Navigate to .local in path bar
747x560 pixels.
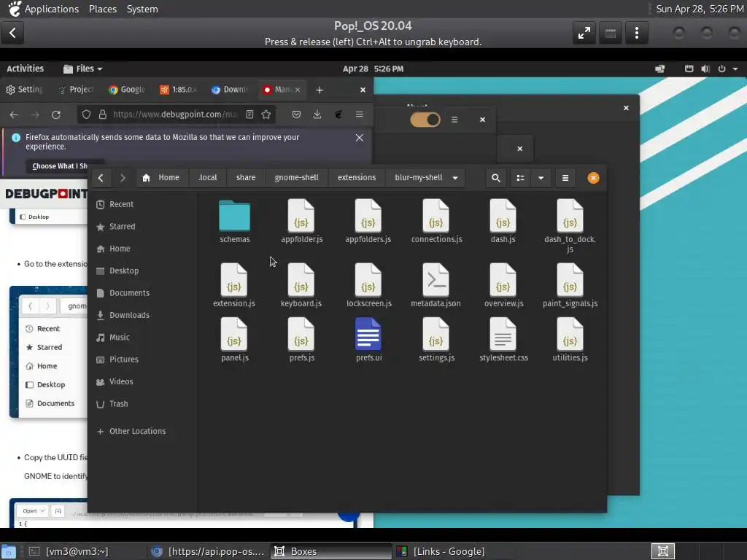point(207,178)
